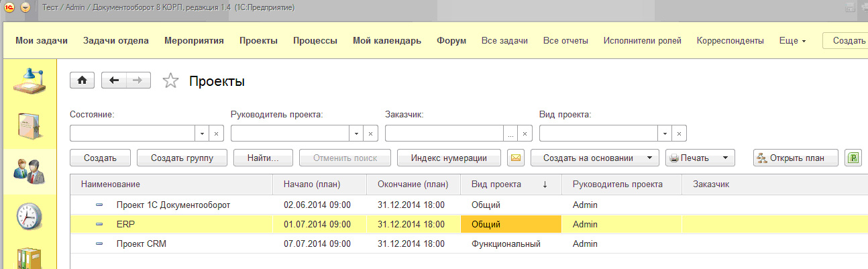Expand the Состояние filter dropdown
The height and width of the screenshot is (269, 868).
(202, 133)
